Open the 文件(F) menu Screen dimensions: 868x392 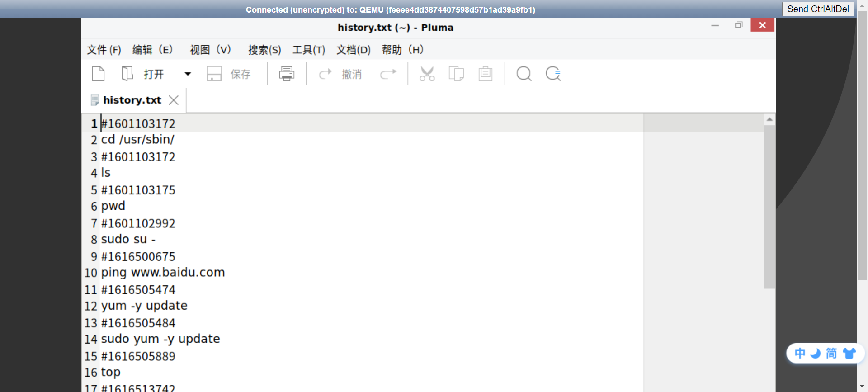[x=104, y=50]
